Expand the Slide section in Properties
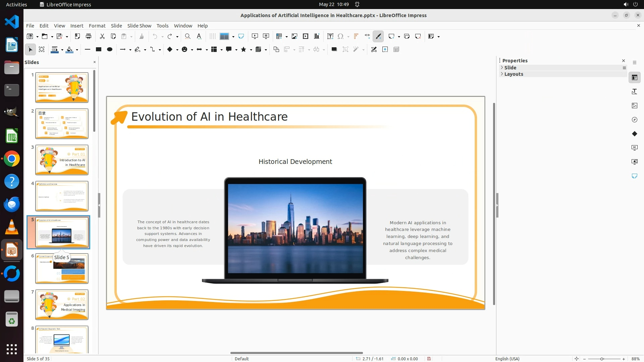644x362 pixels. [x=510, y=67]
